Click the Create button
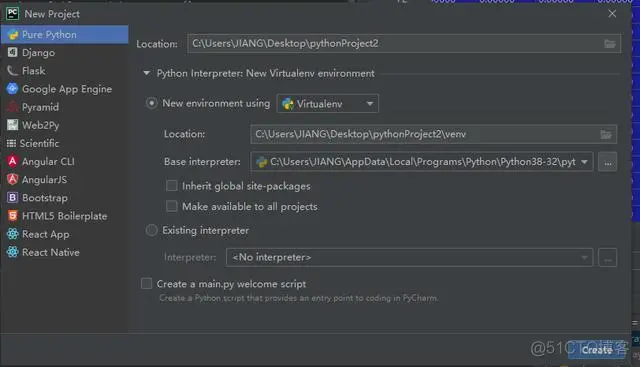Screen dimensions: 640x367 (x=597, y=350)
